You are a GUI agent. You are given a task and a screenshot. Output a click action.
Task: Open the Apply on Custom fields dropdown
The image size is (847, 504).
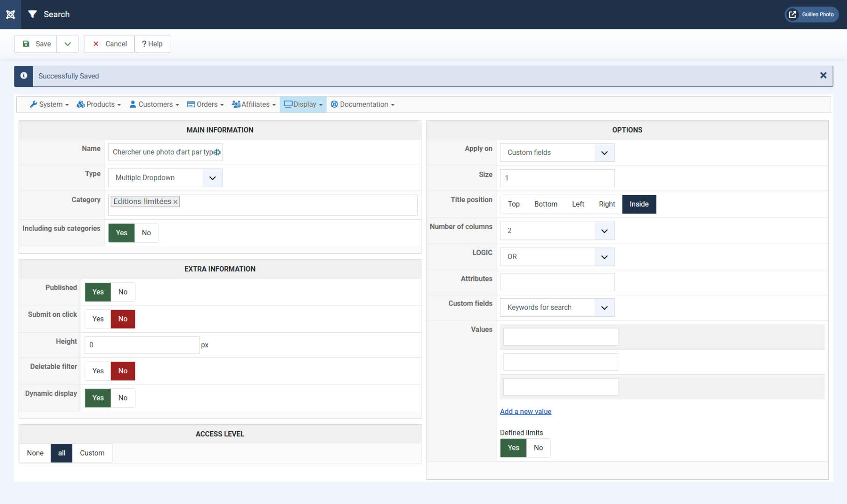[x=557, y=153]
